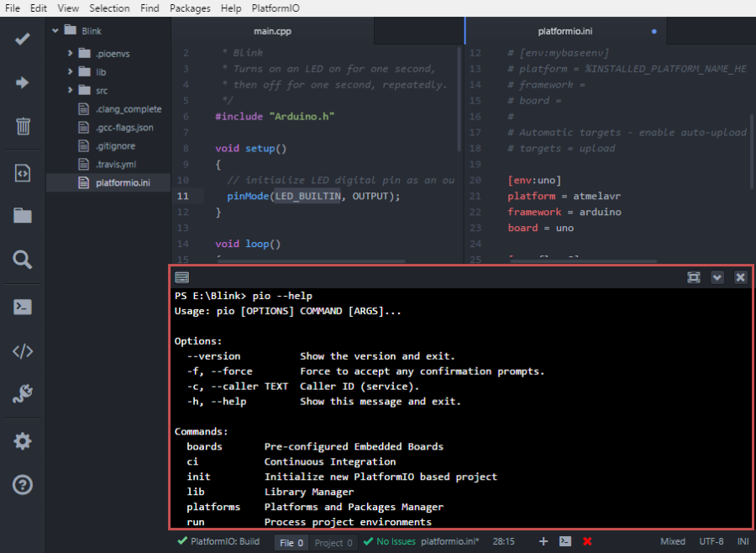Image resolution: width=756 pixels, height=553 pixels.
Task: Upload firmware using the arrow icon
Action: point(21,82)
